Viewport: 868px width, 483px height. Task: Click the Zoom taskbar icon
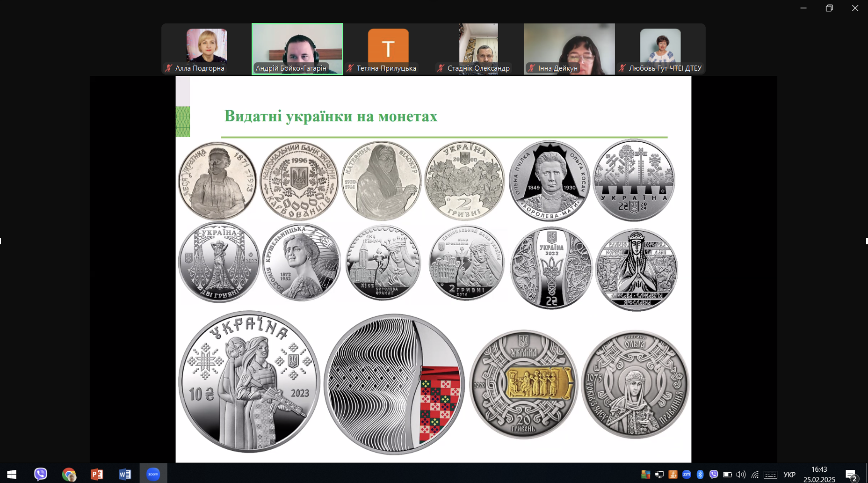153,474
